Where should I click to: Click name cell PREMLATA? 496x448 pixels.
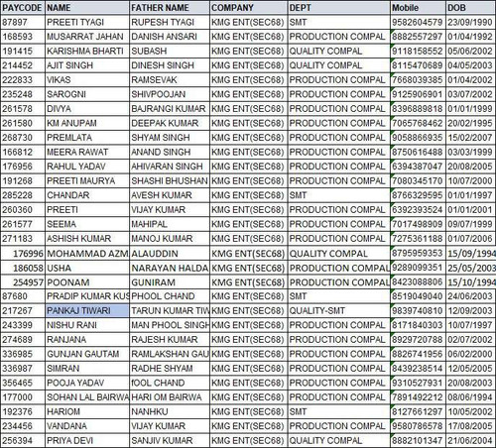pos(87,138)
